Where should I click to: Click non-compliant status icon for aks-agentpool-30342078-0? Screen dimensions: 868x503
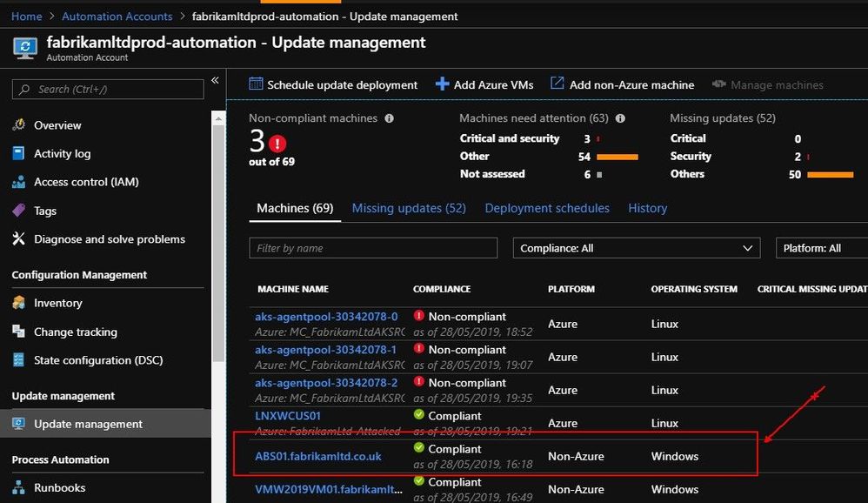tap(419, 315)
